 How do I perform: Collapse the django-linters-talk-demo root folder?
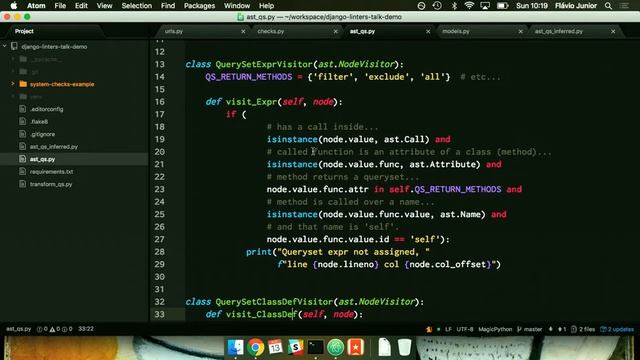[5, 47]
